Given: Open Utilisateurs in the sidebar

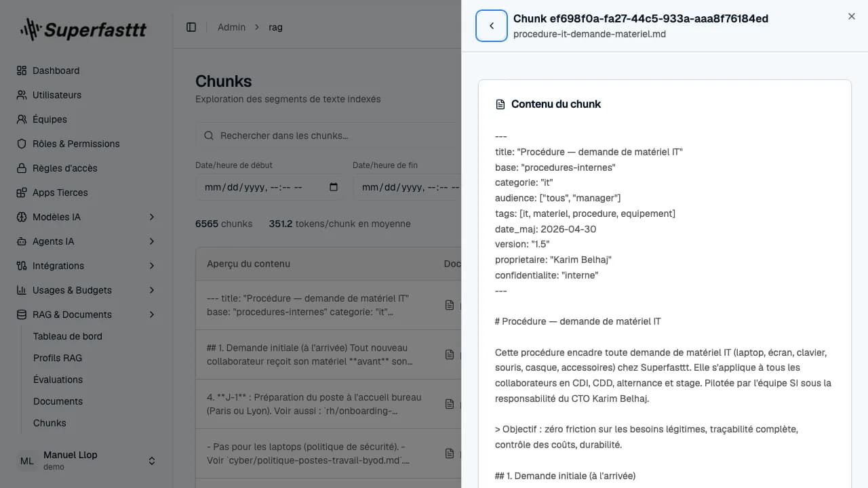Looking at the screenshot, I should [x=87, y=95].
